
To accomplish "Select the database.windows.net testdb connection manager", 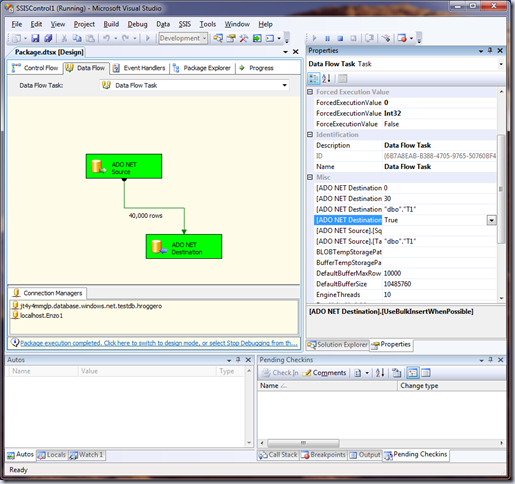I will pos(87,306).
